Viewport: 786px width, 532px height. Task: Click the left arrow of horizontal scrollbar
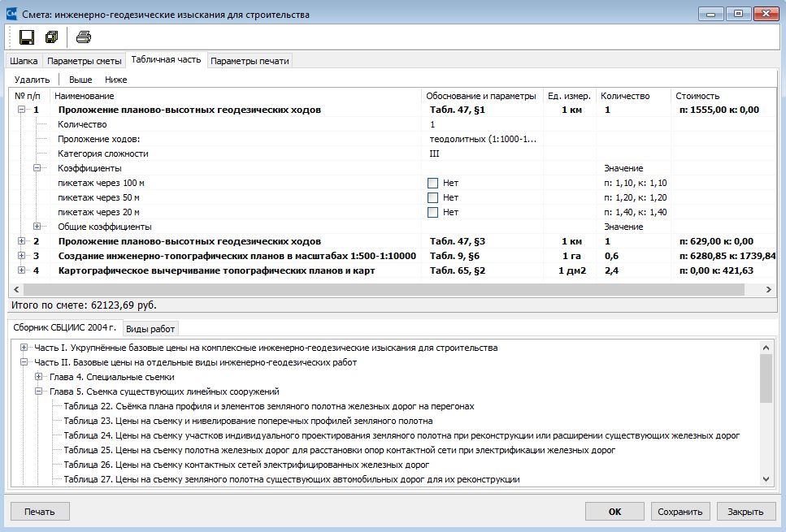coord(16,289)
